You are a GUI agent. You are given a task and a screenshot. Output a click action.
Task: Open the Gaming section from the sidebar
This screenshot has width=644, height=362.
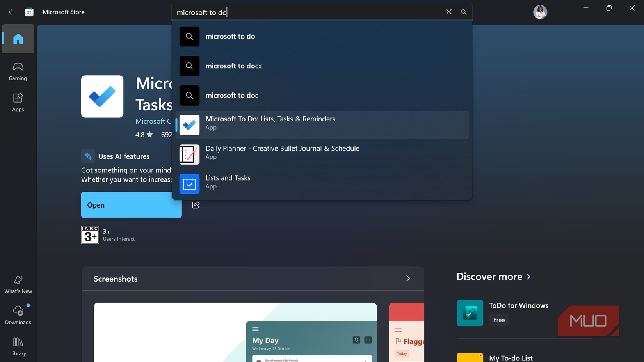coord(18,71)
